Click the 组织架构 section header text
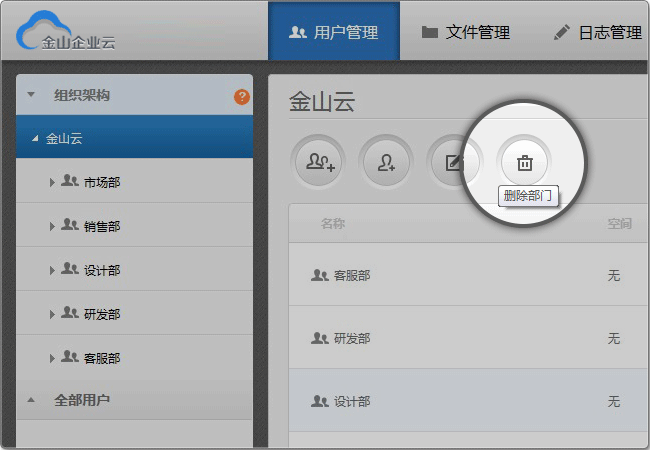 click(82, 95)
